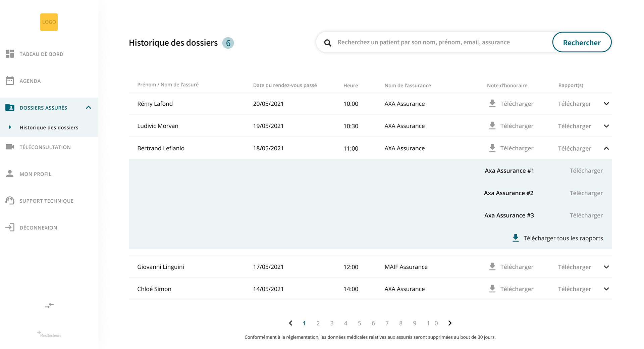This screenshot has height=349, width=644.
Task: Open Tableau de bord menu item
Action: pos(41,54)
